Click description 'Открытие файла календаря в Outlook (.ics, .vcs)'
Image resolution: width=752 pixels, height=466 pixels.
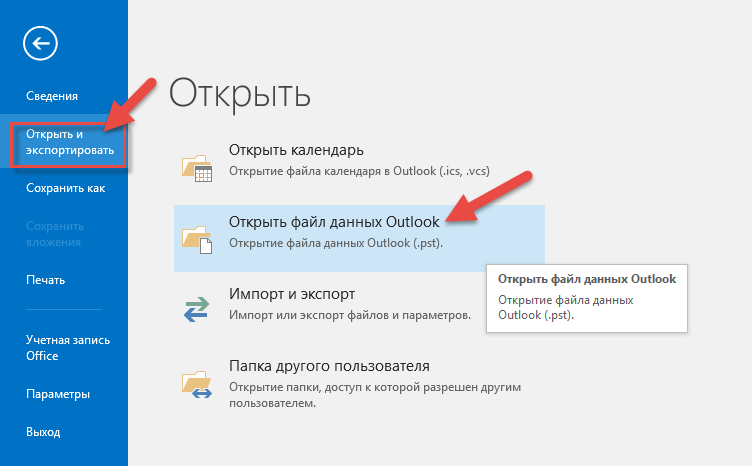point(359,171)
